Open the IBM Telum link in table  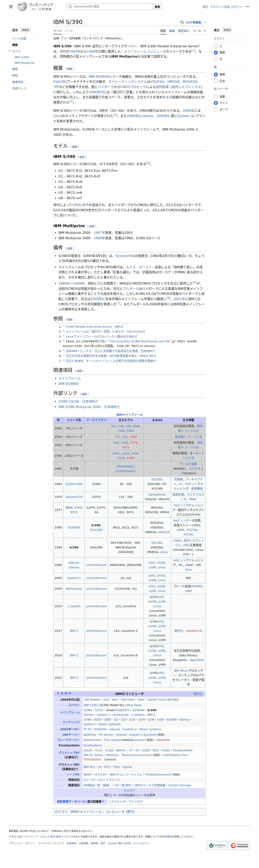click(x=181, y=671)
